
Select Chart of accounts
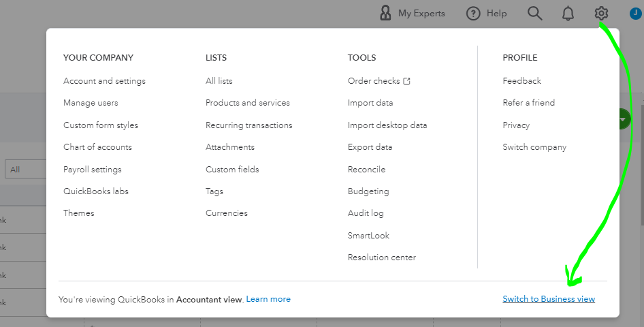(97, 147)
